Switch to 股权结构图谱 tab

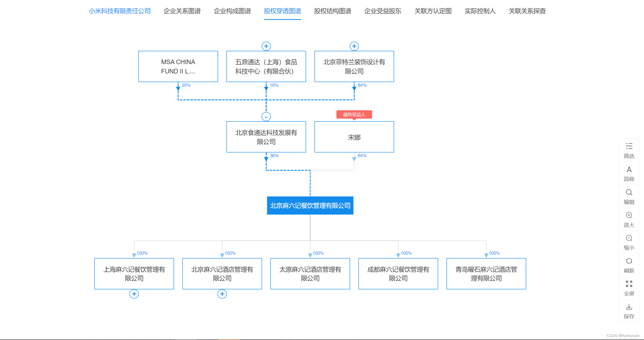[333, 11]
